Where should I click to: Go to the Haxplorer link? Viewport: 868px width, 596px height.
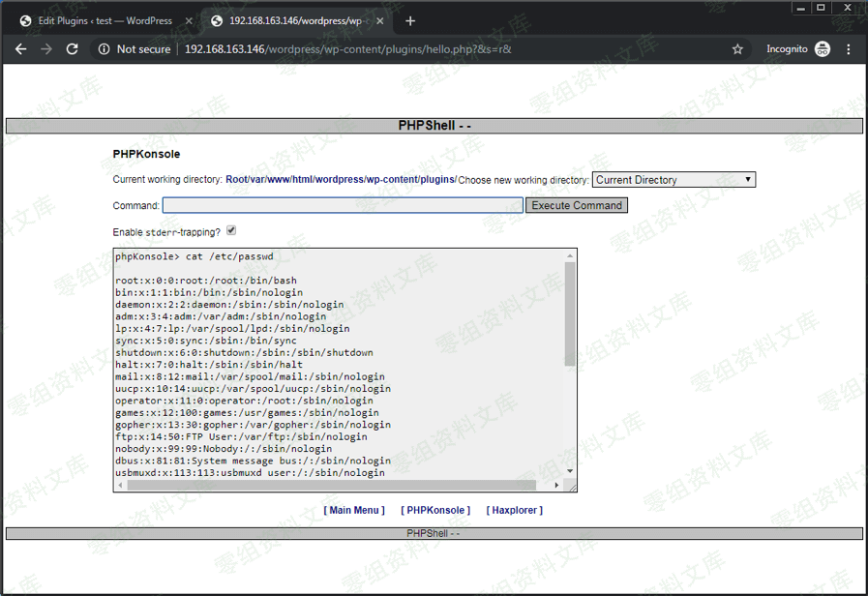tap(514, 510)
